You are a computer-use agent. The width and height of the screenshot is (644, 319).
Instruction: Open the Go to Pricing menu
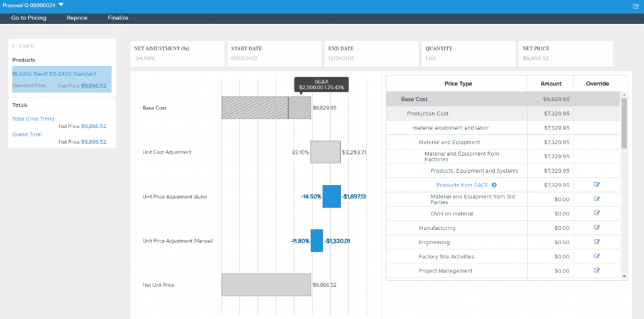(x=29, y=18)
